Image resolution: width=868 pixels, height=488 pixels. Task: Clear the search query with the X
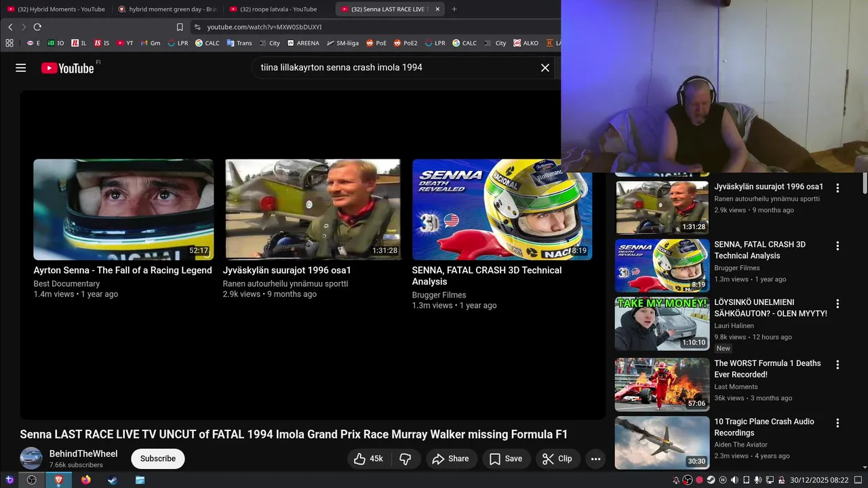coord(545,68)
